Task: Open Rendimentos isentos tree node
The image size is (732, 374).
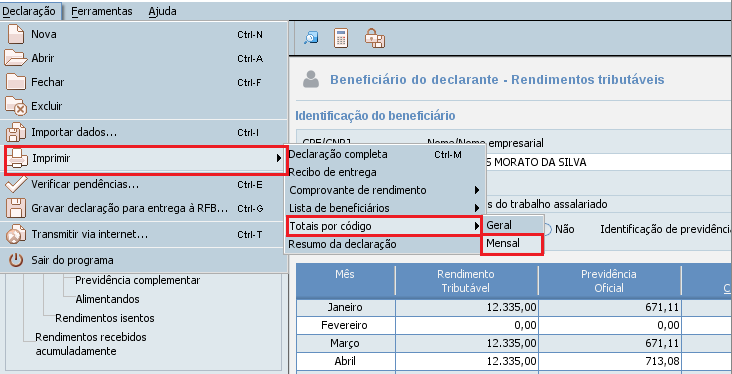Action: tap(105, 318)
